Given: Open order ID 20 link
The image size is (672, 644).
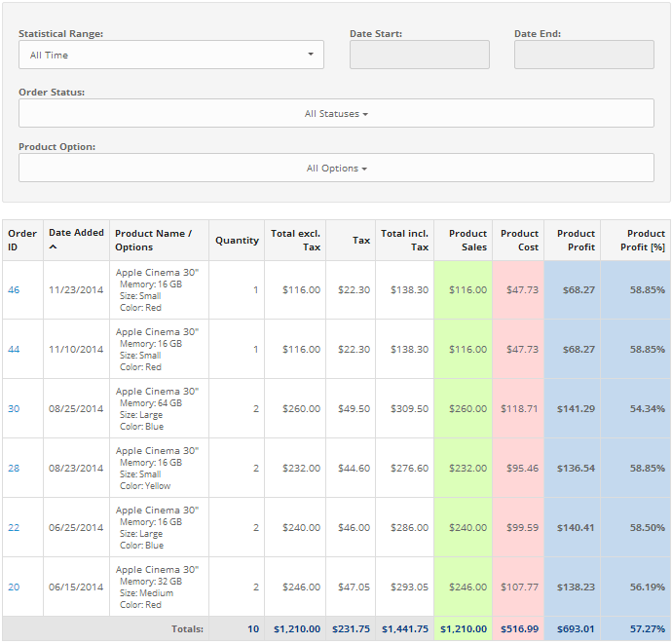Looking at the screenshot, I should pyautogui.click(x=14, y=587).
